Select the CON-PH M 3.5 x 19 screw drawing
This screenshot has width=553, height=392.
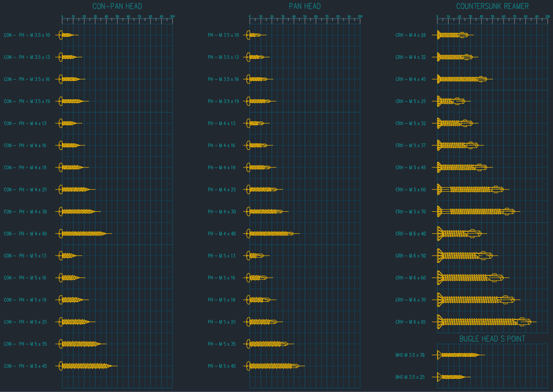(72, 101)
